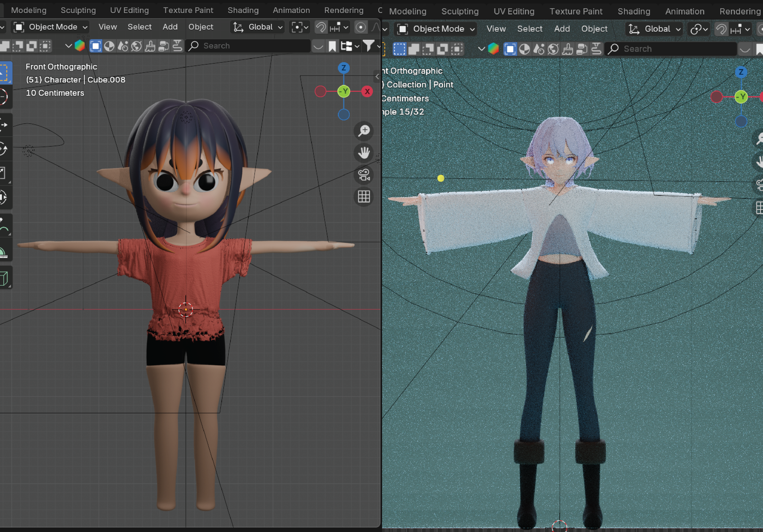Click the '(51) Character | Cube.008' text
763x532 pixels.
[75, 80]
